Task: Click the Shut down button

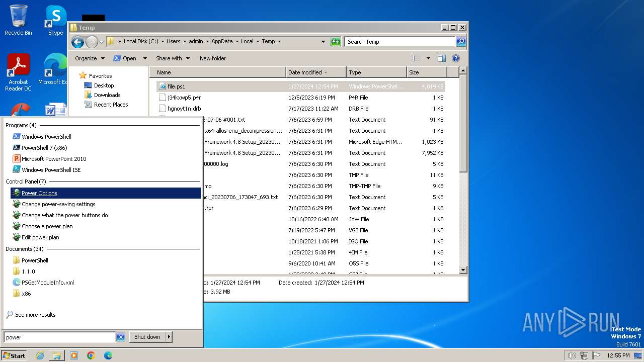Action: (x=147, y=337)
